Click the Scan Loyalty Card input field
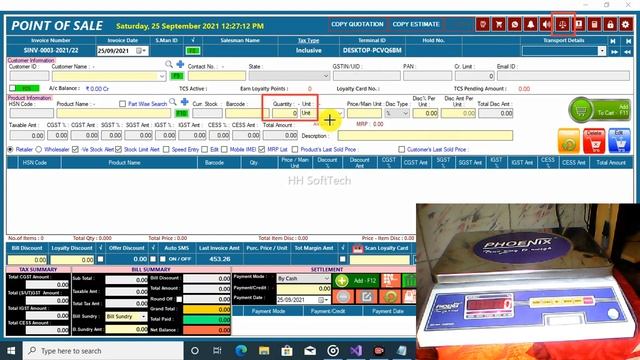The image size is (640, 360). pos(380,259)
